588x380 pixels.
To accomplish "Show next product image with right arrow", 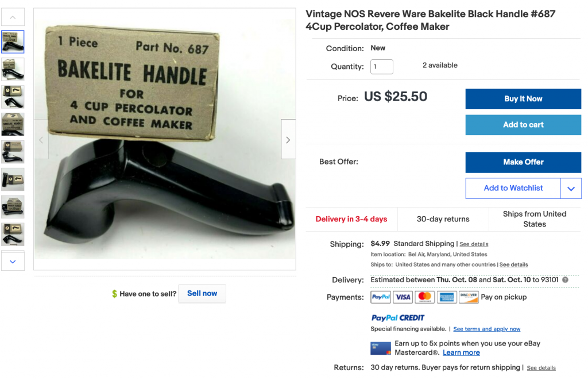I will pyautogui.click(x=288, y=139).
